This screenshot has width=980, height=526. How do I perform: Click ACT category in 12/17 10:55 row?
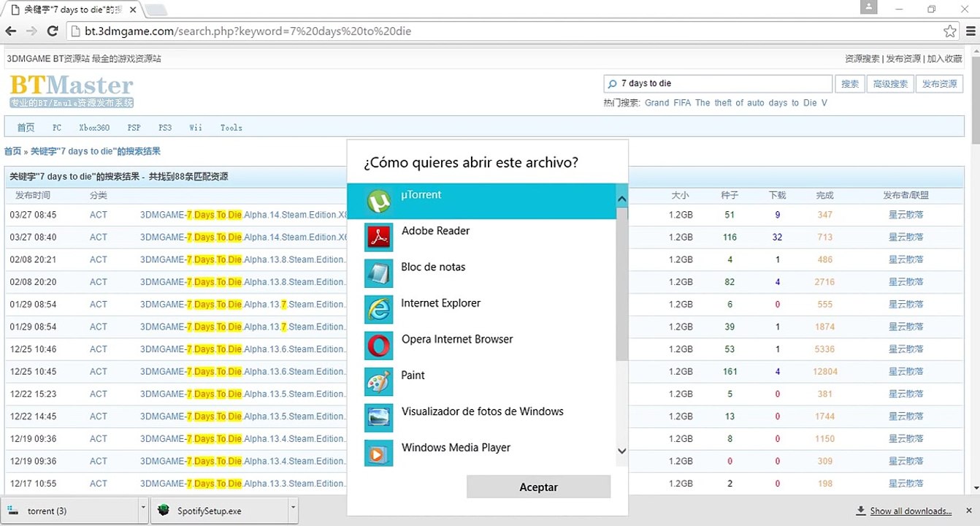coord(98,484)
